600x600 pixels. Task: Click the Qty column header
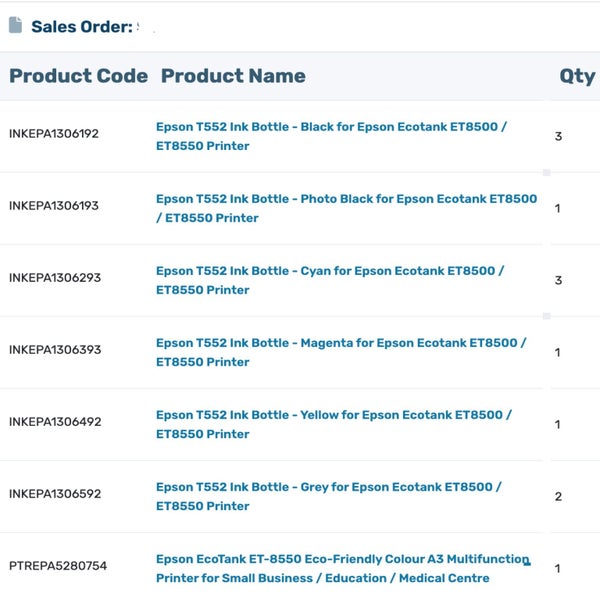[x=577, y=76]
